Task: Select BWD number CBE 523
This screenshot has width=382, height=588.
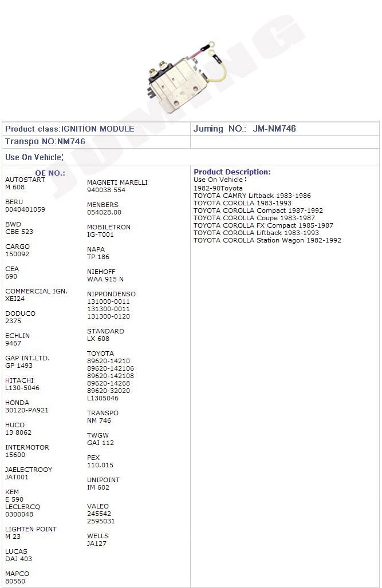Action: (x=19, y=232)
